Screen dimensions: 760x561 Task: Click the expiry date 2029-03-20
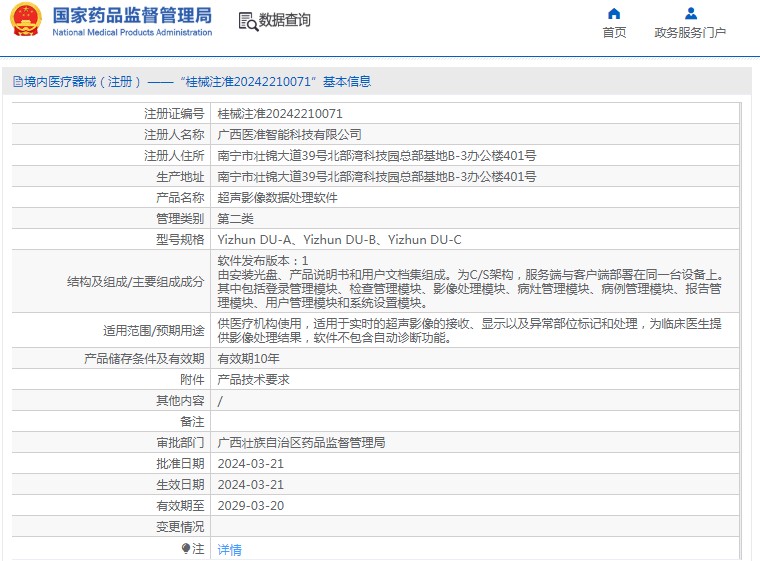point(251,505)
